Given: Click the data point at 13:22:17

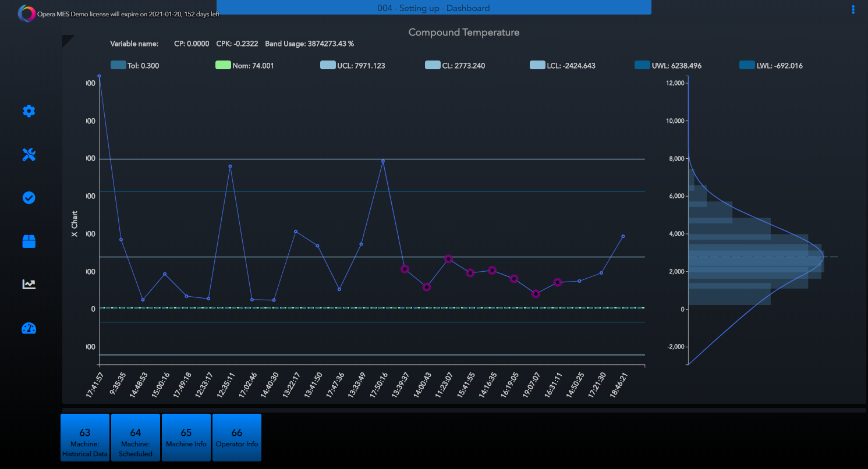Looking at the screenshot, I should [x=296, y=232].
